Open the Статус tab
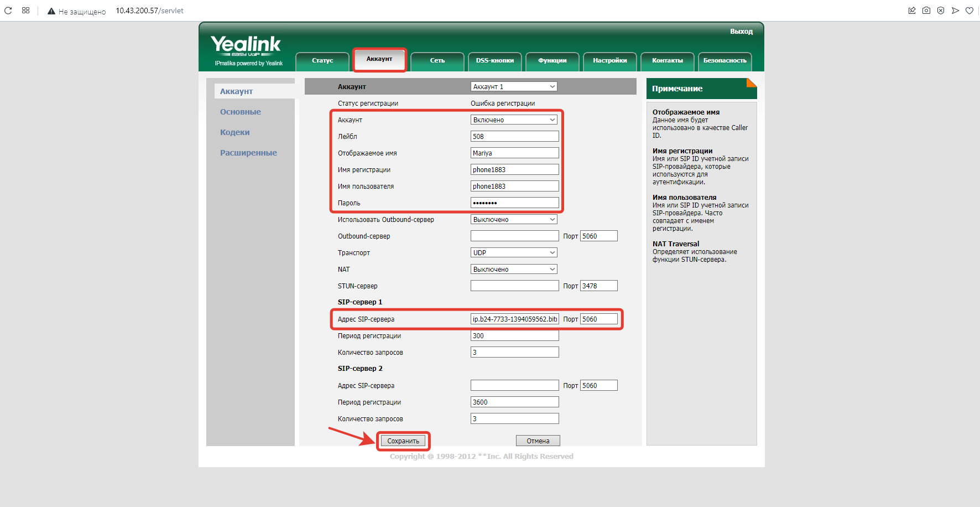Viewport: 980px width, 507px height. pyautogui.click(x=322, y=61)
